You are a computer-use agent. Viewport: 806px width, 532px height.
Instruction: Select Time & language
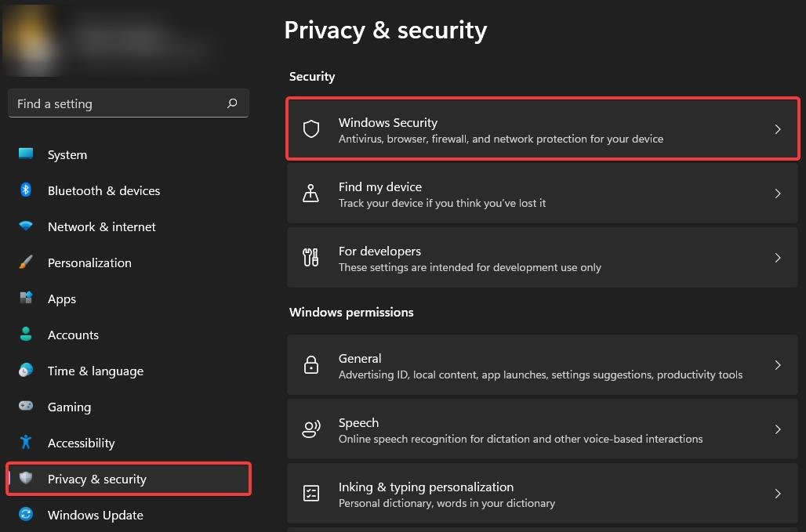coord(129,371)
